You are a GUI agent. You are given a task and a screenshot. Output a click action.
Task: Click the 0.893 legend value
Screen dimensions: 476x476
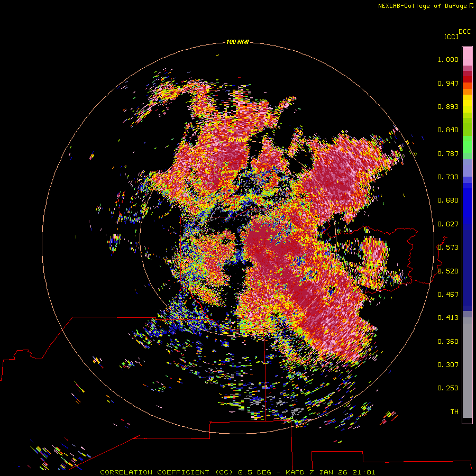click(448, 106)
